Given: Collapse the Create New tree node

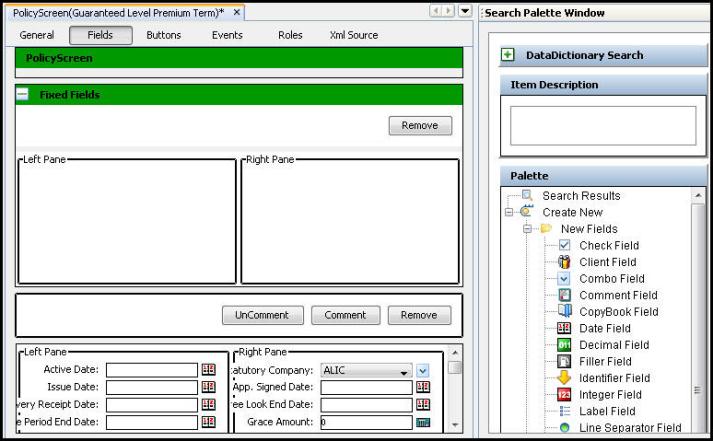Looking at the screenshot, I should point(509,212).
